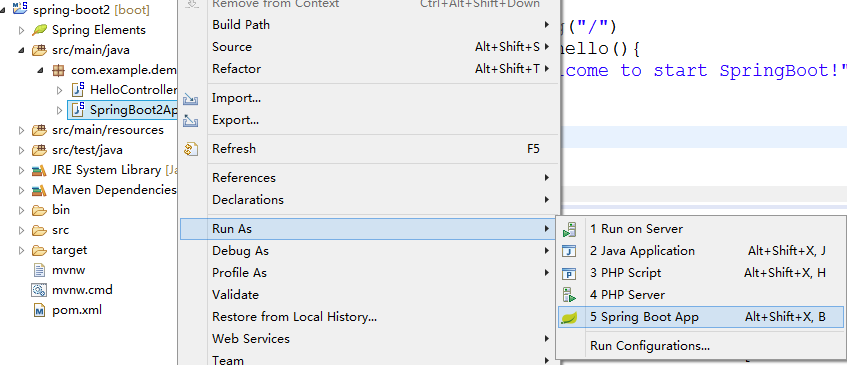Select Restore from Local History...
The image size is (847, 365).
point(369,317)
